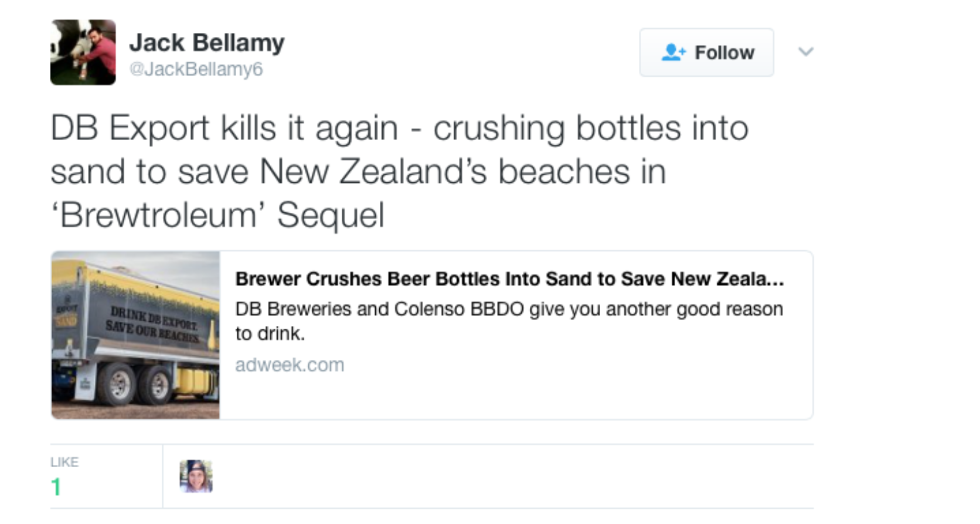
Task: Open the truck thumbnail in the link card
Action: (x=135, y=335)
